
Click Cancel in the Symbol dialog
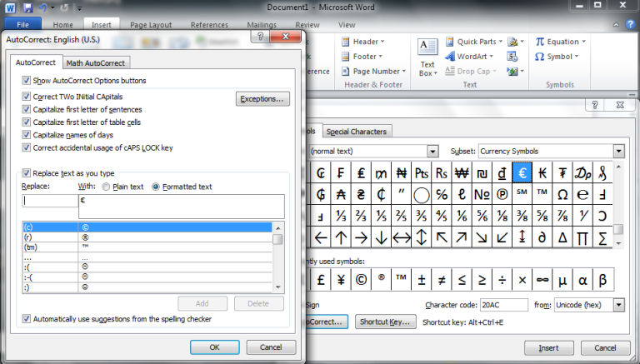tap(605, 347)
